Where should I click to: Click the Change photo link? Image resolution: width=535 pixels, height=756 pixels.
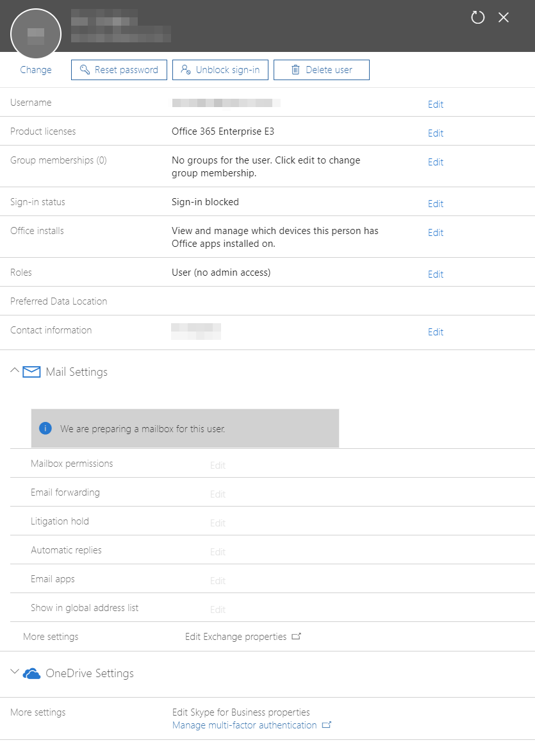pyautogui.click(x=36, y=70)
